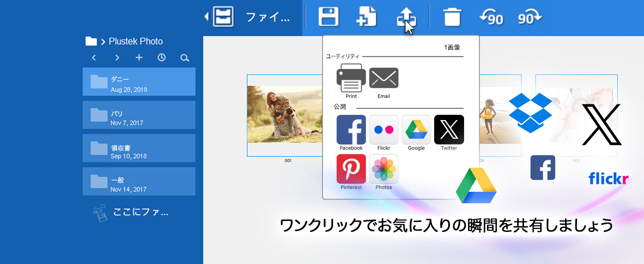Select the ダニー folder

(139, 82)
